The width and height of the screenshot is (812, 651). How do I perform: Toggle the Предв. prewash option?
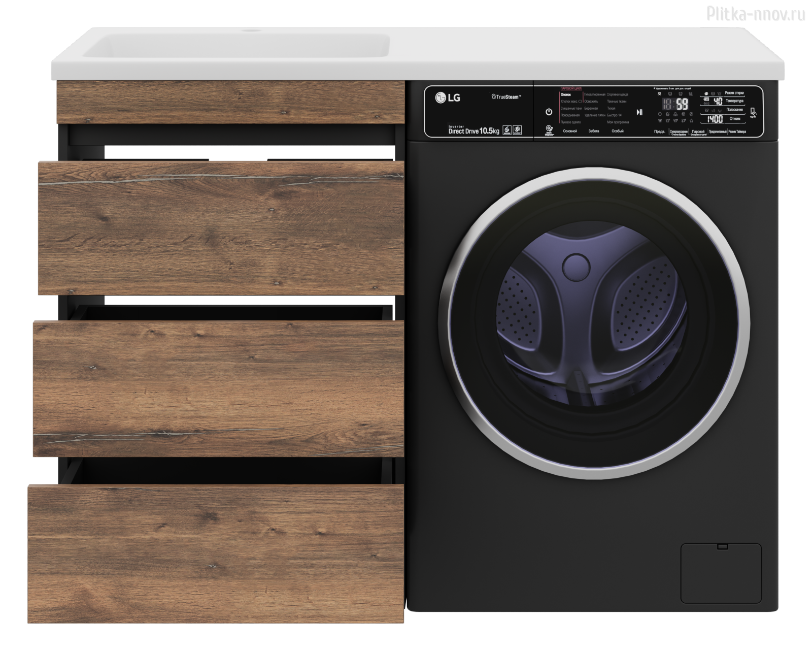pos(659,132)
